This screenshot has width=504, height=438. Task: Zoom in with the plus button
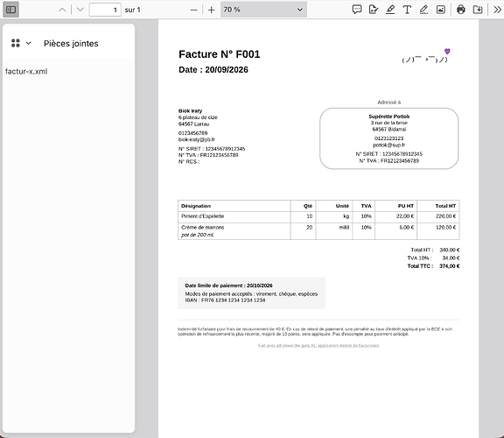point(211,10)
